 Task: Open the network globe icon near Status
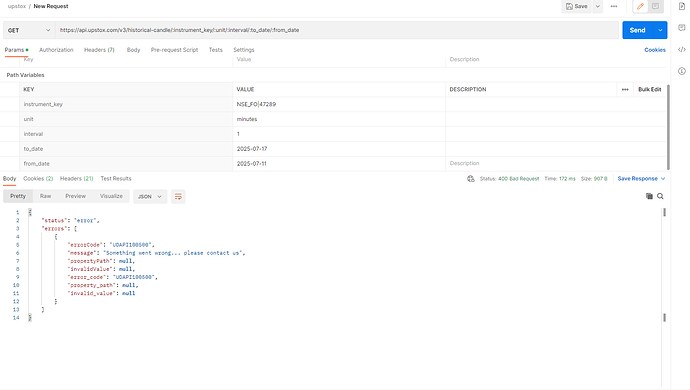pos(470,179)
